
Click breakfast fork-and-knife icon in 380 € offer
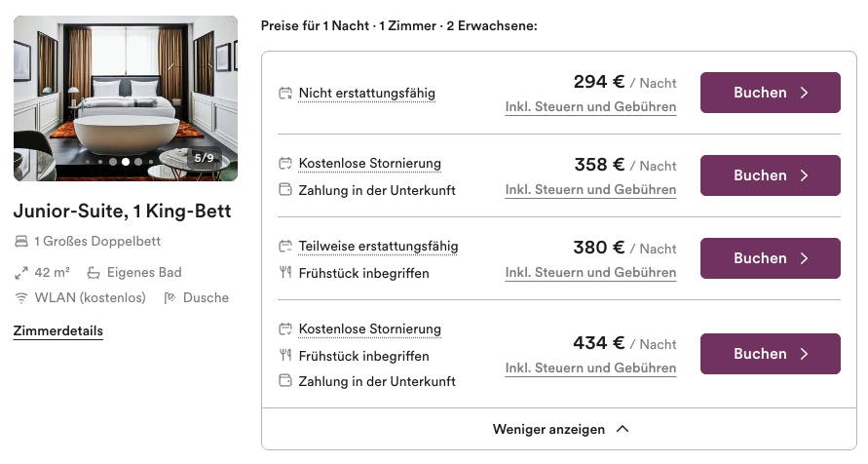point(285,273)
